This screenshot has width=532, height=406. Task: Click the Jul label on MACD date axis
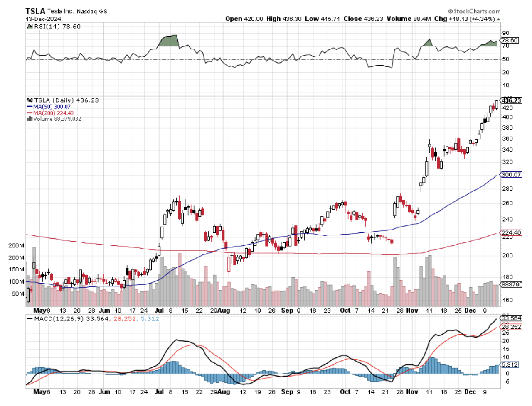pyautogui.click(x=159, y=392)
